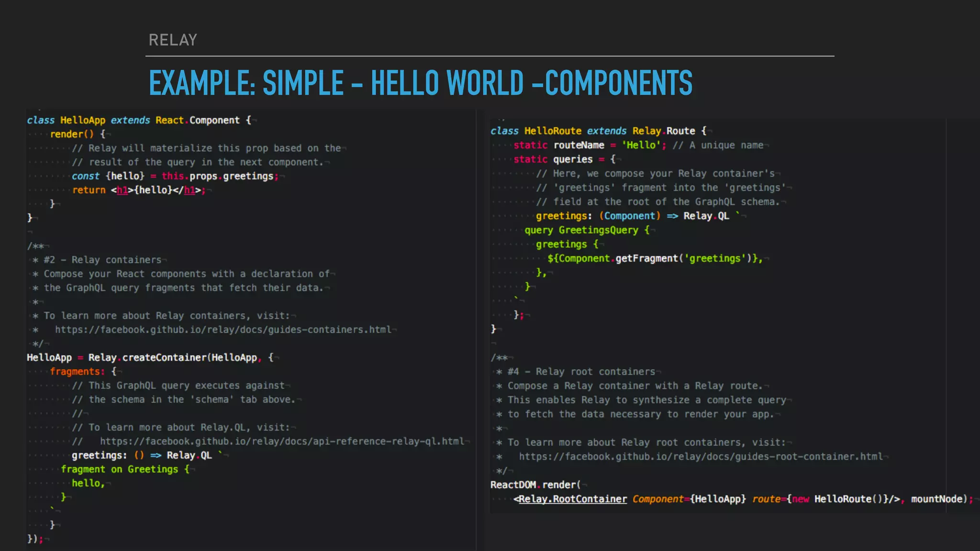Click the query GreetingsQuery line
980x551 pixels.
[x=587, y=230]
